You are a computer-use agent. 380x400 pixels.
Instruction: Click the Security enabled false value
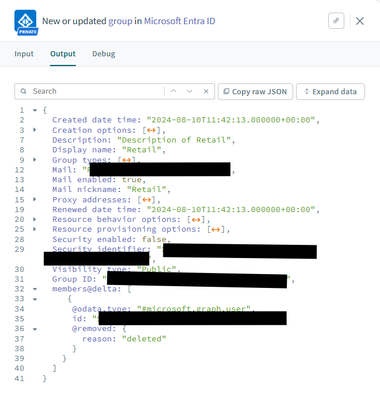coord(154,239)
